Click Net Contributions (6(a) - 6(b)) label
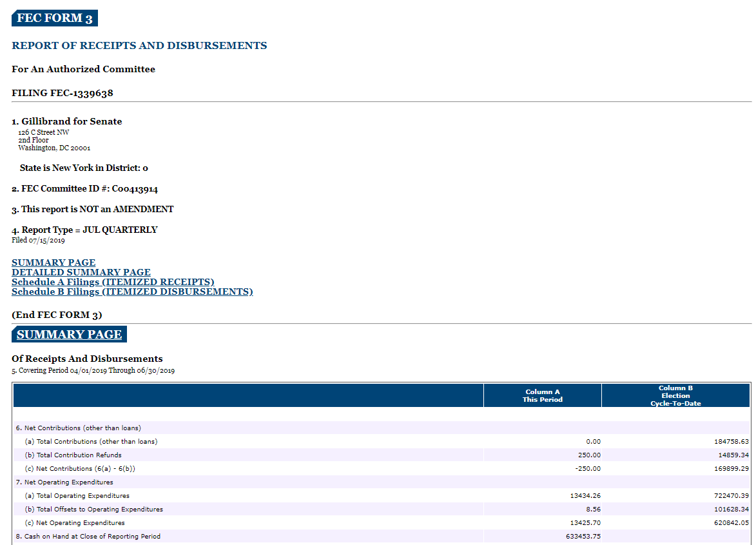 80,468
